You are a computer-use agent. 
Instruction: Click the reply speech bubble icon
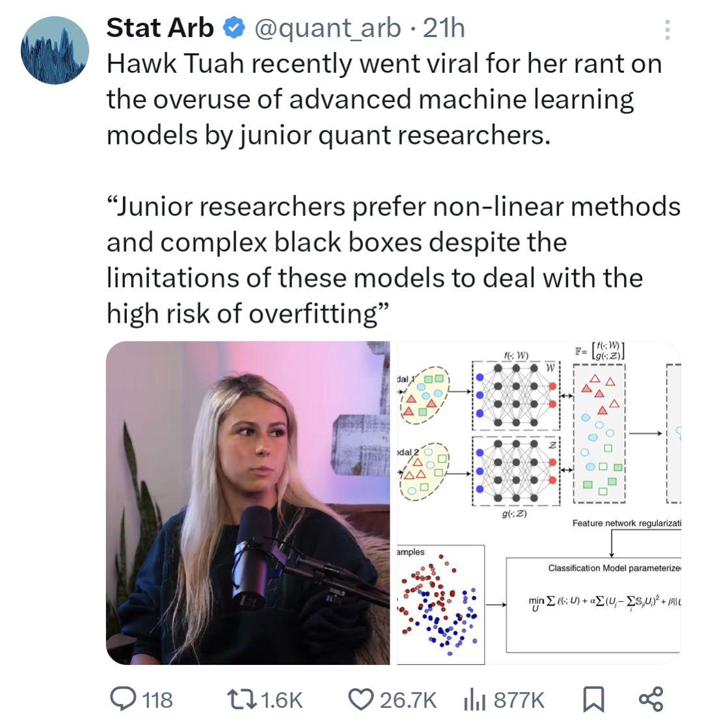(x=123, y=699)
